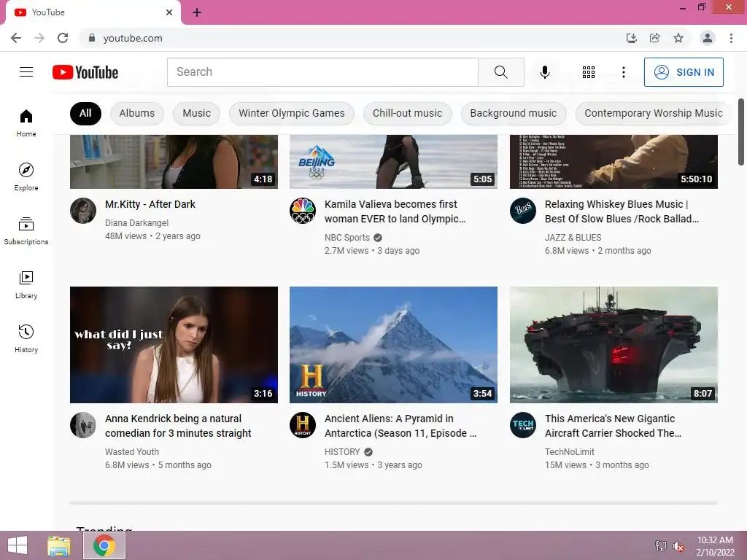Select the Music filter chip
747x560 pixels.
196,113
